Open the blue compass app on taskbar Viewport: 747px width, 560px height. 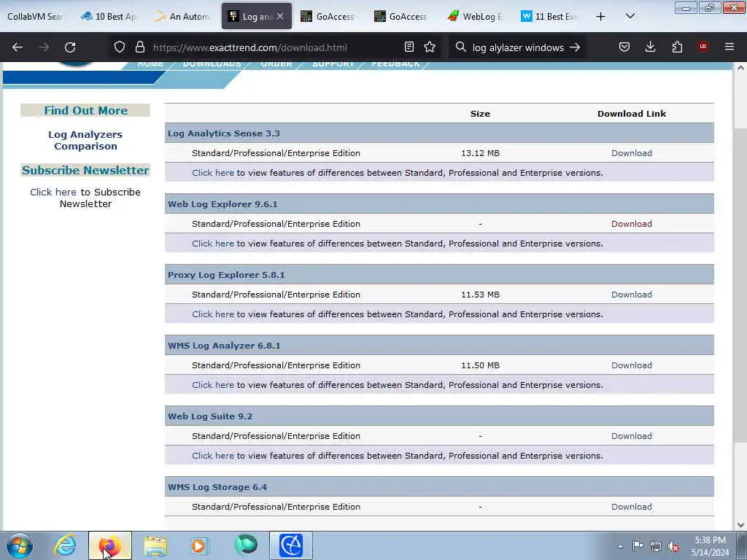[291, 545]
